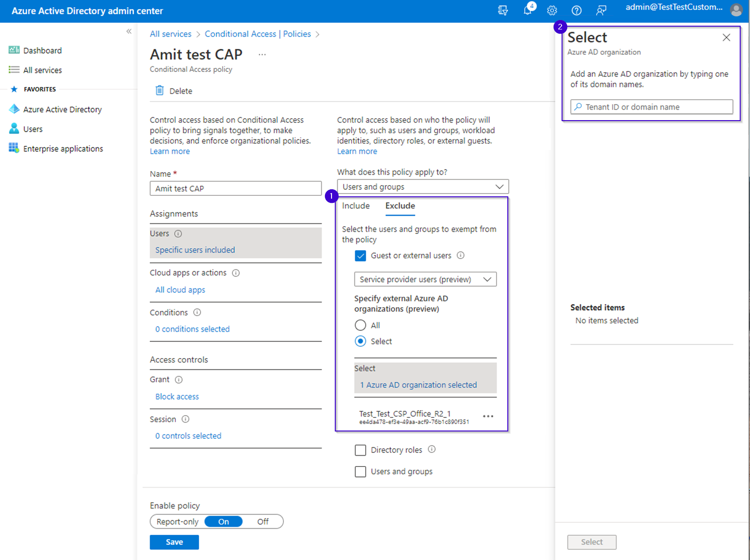This screenshot has height=560, width=750.
Task: Open Specific users included assignment
Action: point(195,250)
